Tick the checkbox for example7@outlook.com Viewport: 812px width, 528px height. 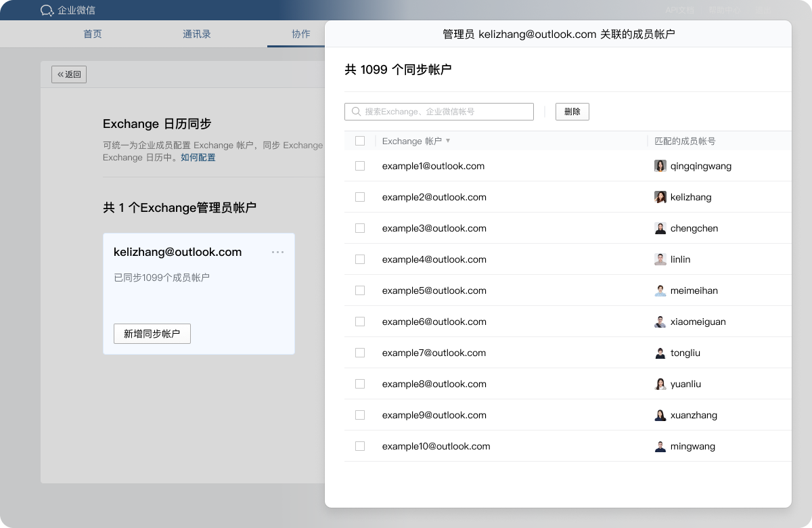pos(360,353)
